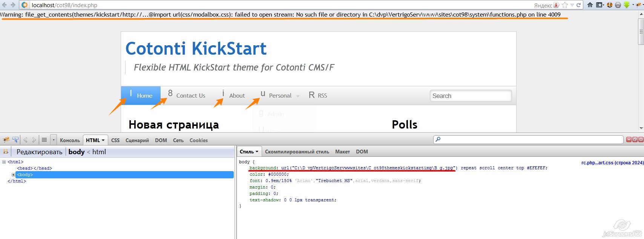Image resolution: width=644 pixels, height=239 pixels.
Task: Switch to Скомпилированный стиль side tab
Action: point(297,152)
